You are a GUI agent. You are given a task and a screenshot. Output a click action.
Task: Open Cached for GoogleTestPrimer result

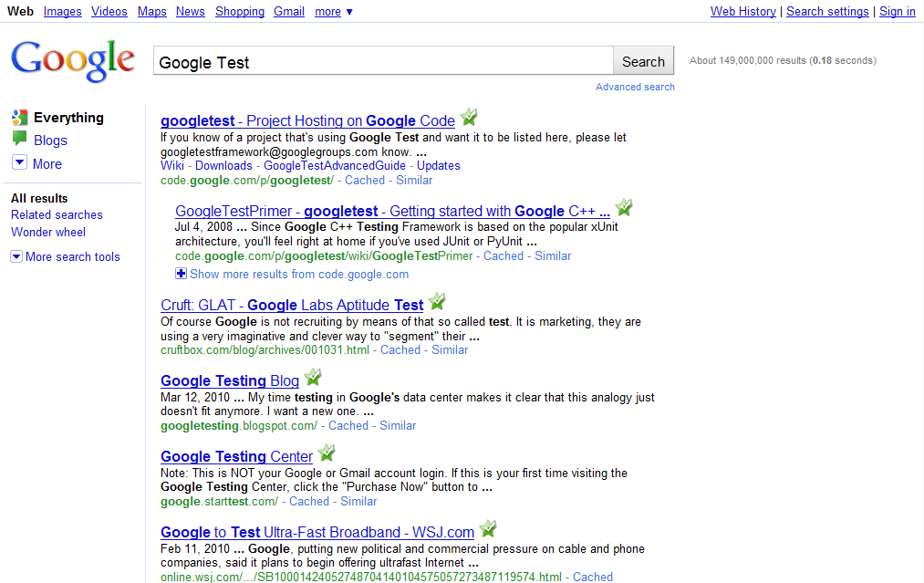(504, 255)
